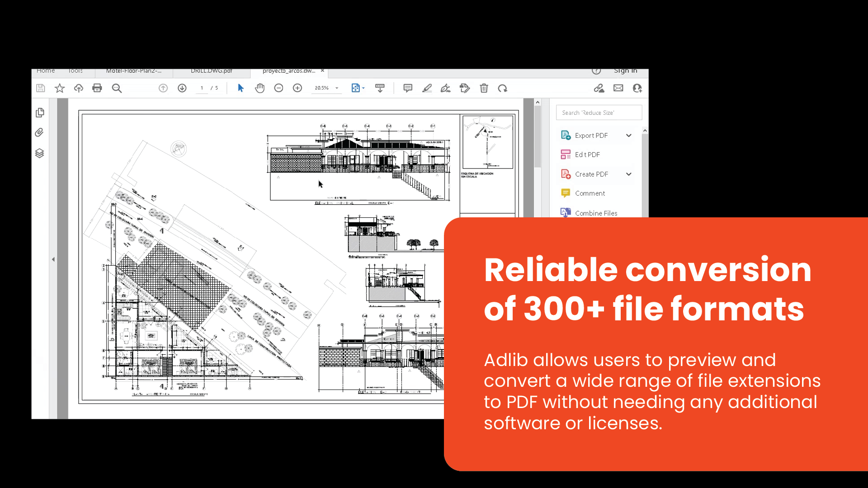This screenshot has width=868, height=488.
Task: Expand the Export PDF options
Action: pos(628,136)
